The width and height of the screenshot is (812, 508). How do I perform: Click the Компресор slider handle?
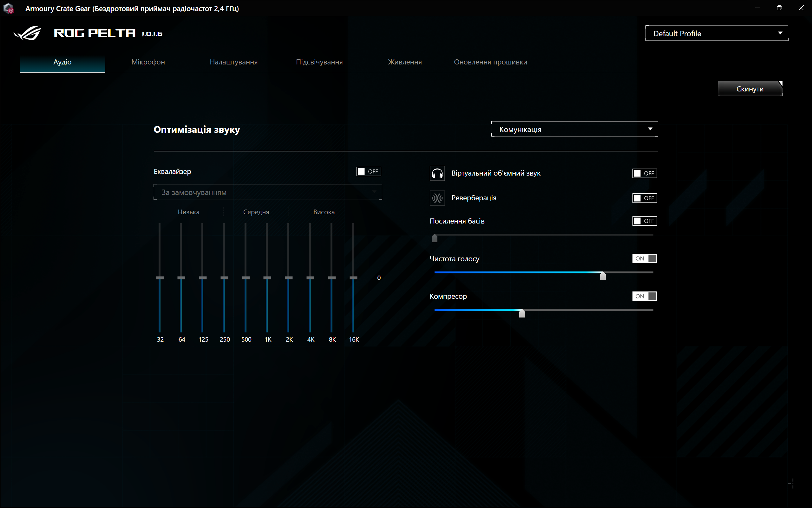tap(522, 313)
